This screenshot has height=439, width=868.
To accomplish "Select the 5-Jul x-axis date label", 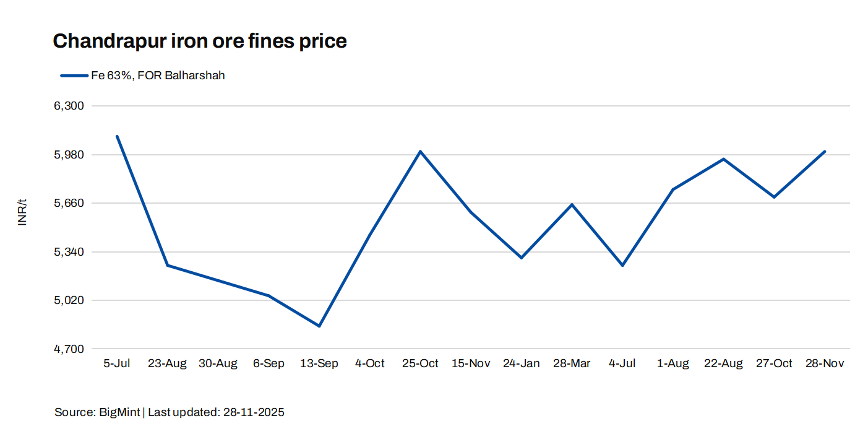I will 116,363.
